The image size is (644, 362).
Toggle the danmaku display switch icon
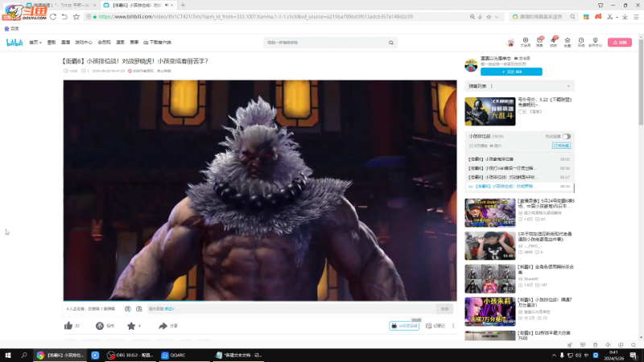pyautogui.click(x=128, y=309)
